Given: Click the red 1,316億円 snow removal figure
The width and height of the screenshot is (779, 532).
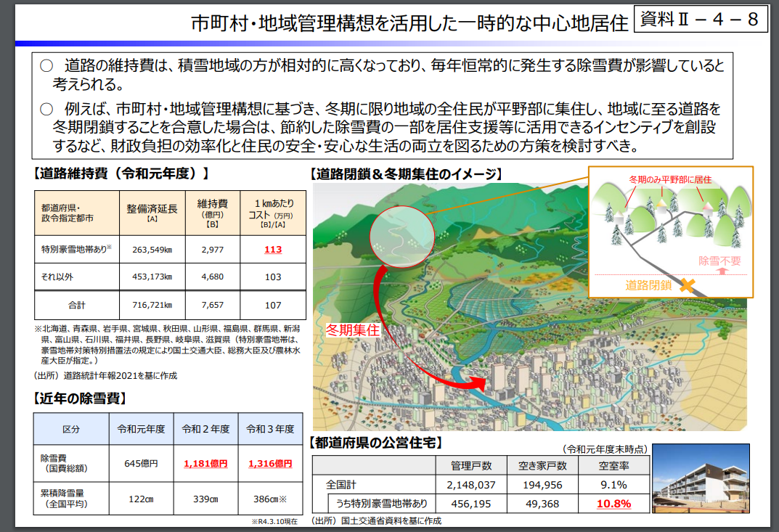Looking at the screenshot, I should (270, 464).
